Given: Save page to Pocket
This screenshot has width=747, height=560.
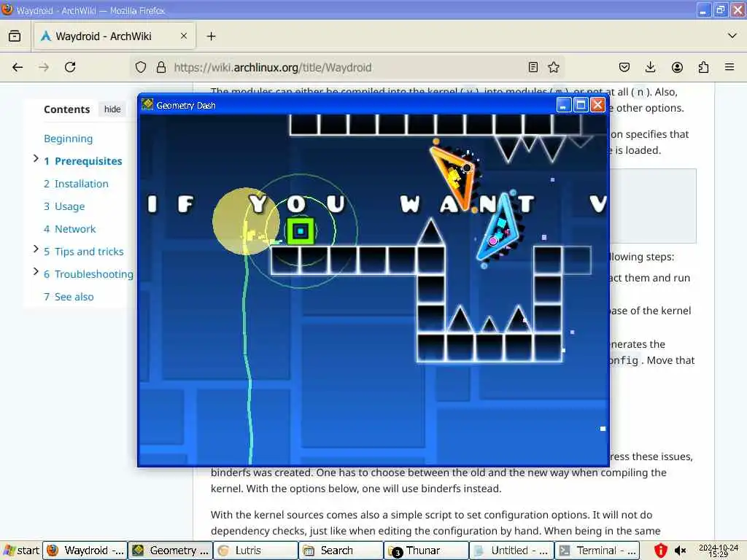Looking at the screenshot, I should [x=624, y=67].
